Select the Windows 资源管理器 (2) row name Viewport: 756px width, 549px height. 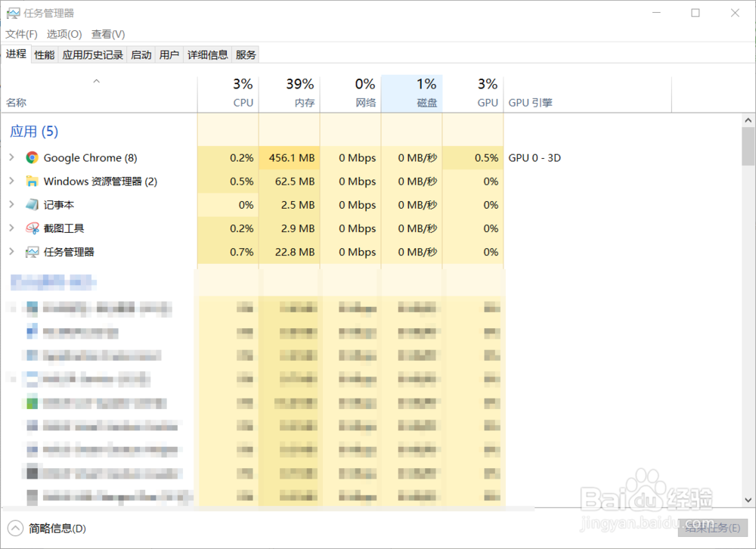[101, 181]
